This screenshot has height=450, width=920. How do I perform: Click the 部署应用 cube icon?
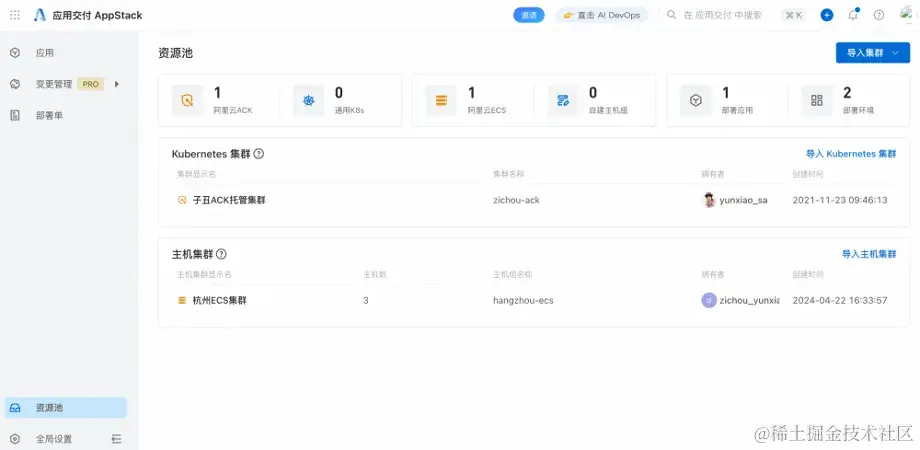[x=696, y=100]
